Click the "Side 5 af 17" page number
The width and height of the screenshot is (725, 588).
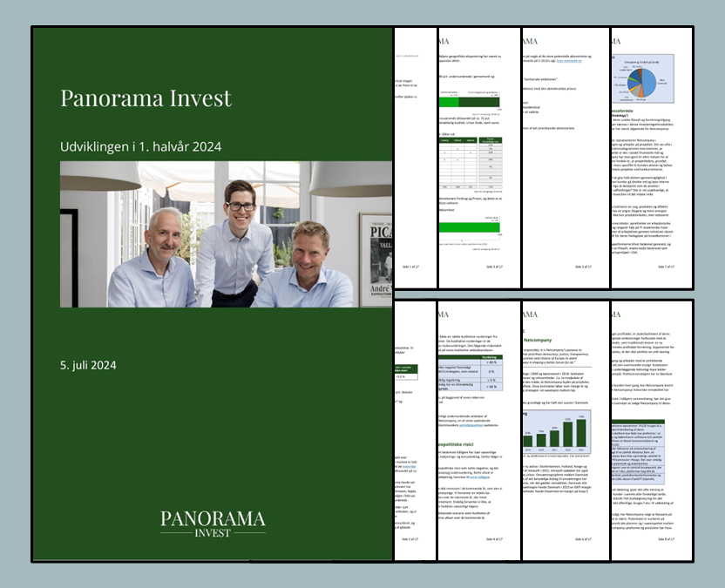[x=583, y=267]
